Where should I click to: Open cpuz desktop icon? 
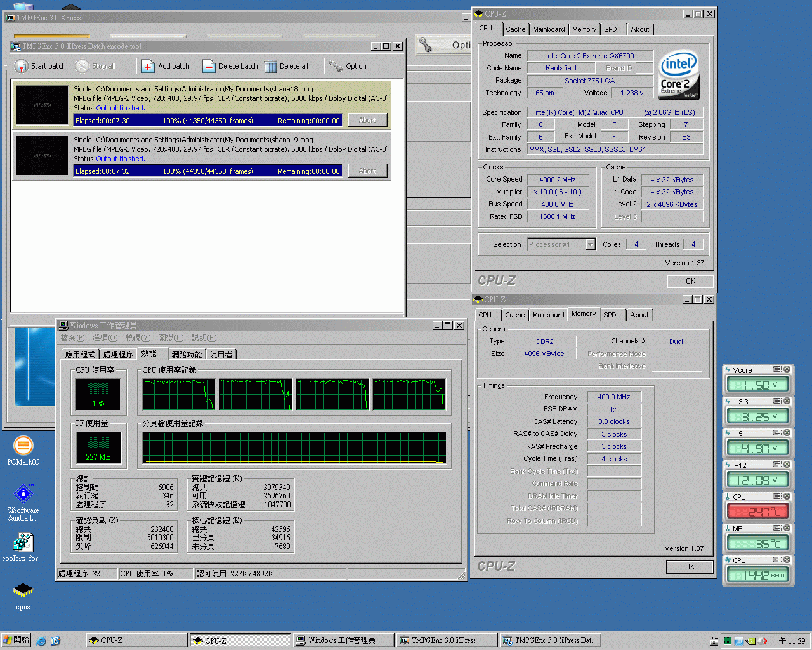click(x=23, y=595)
